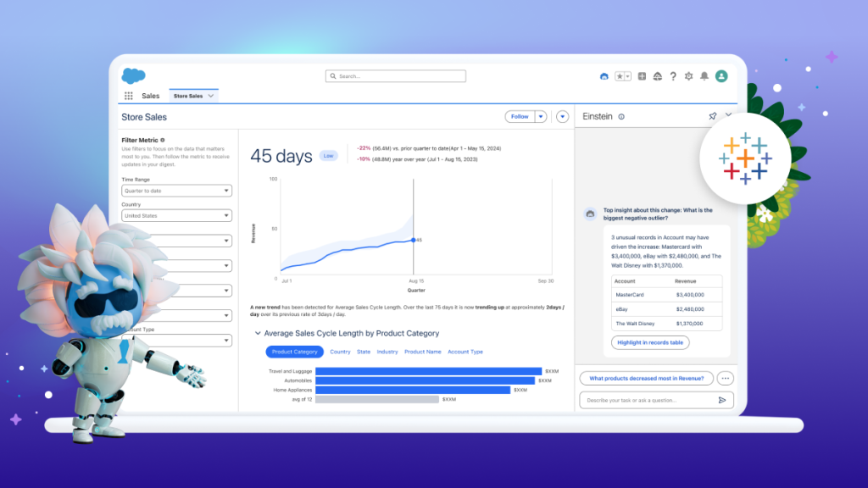Click the suggested question about decreased Revenue
Image resolution: width=868 pixels, height=488 pixels.
646,378
